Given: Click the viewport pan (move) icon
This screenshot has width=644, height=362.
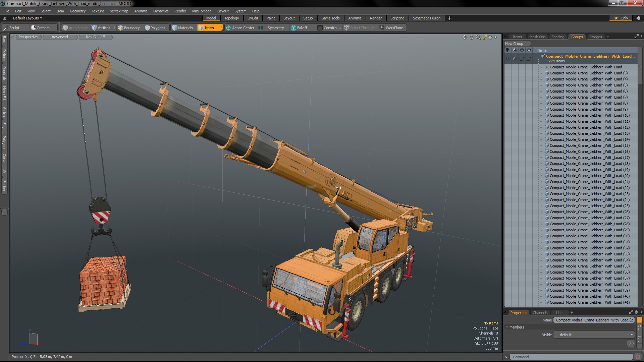Looking at the screenshot, I should (x=465, y=37).
